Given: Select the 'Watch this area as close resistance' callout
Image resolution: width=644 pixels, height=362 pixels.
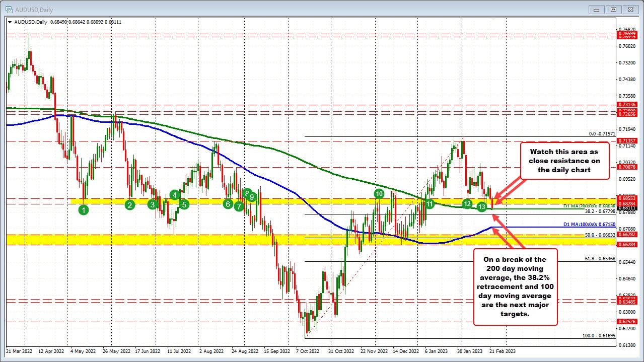Looking at the screenshot, I should [x=564, y=161].
